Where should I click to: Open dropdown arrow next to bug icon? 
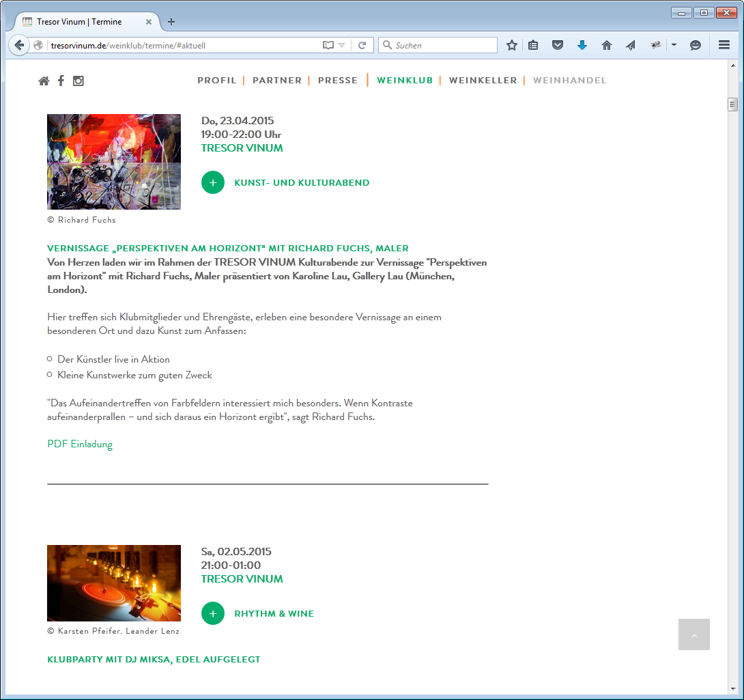point(674,45)
